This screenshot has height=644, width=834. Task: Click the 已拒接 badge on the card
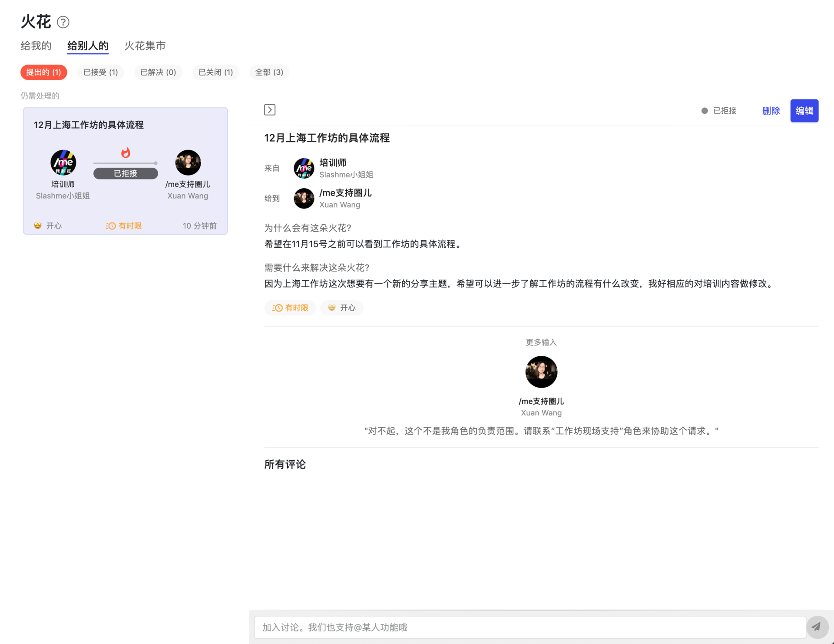coord(126,173)
